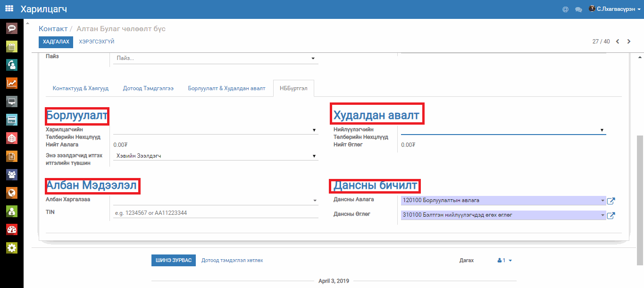Open the Calendar app in sidebar
644x288 pixels.
12,46
